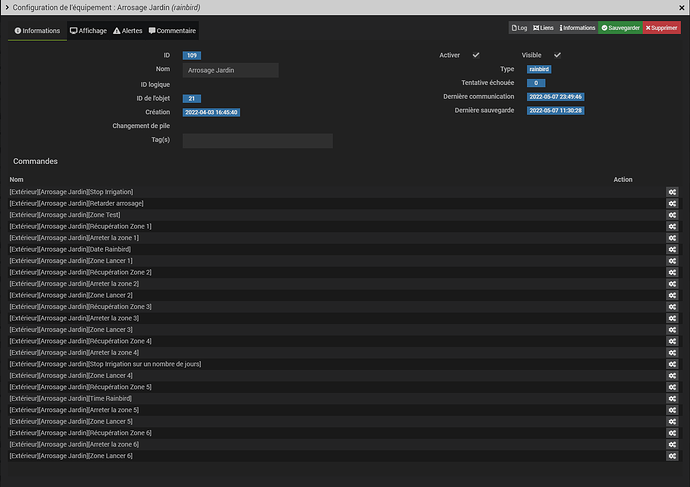The height and width of the screenshot is (487, 690).
Task: Open the Log button
Action: (x=519, y=28)
